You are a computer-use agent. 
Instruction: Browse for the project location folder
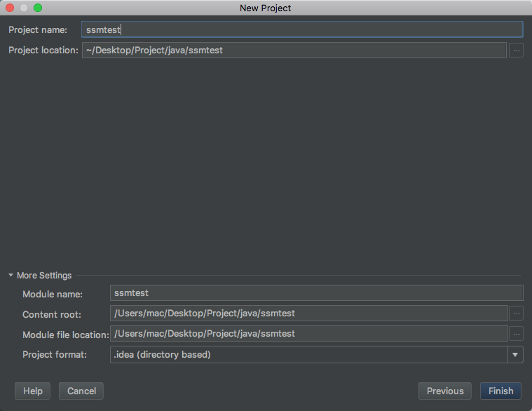point(516,50)
